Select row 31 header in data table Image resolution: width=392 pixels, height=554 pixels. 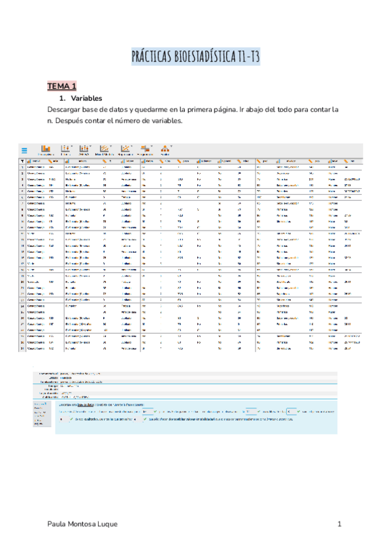pos(23,348)
